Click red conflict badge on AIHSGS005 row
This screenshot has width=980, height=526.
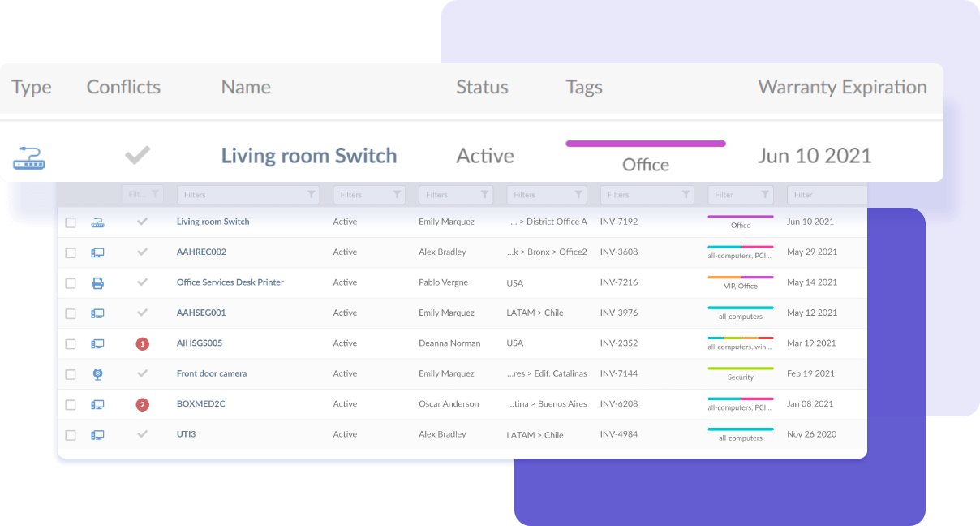(x=143, y=344)
